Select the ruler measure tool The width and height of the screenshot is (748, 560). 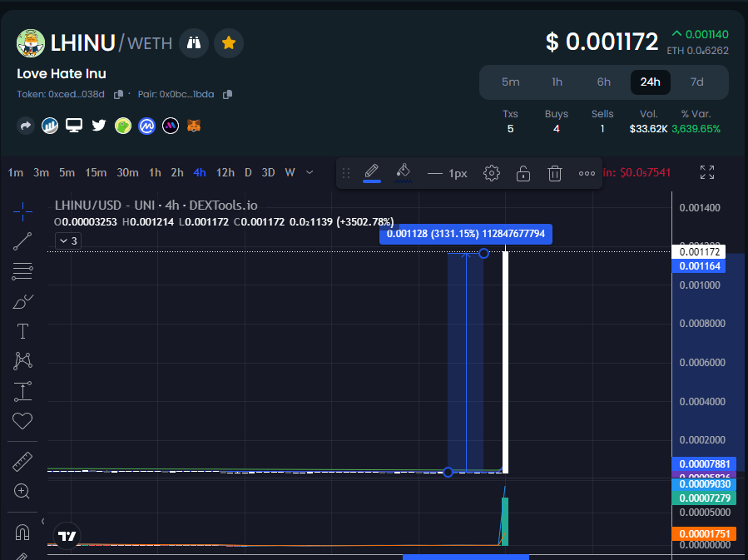22,462
